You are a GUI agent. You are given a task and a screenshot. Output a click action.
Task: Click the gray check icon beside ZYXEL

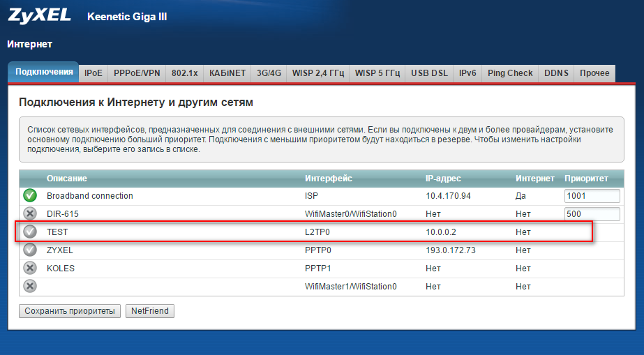click(30, 250)
